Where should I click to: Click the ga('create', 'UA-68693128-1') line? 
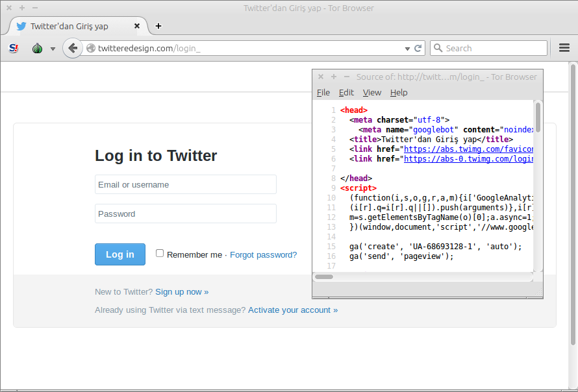(x=435, y=247)
